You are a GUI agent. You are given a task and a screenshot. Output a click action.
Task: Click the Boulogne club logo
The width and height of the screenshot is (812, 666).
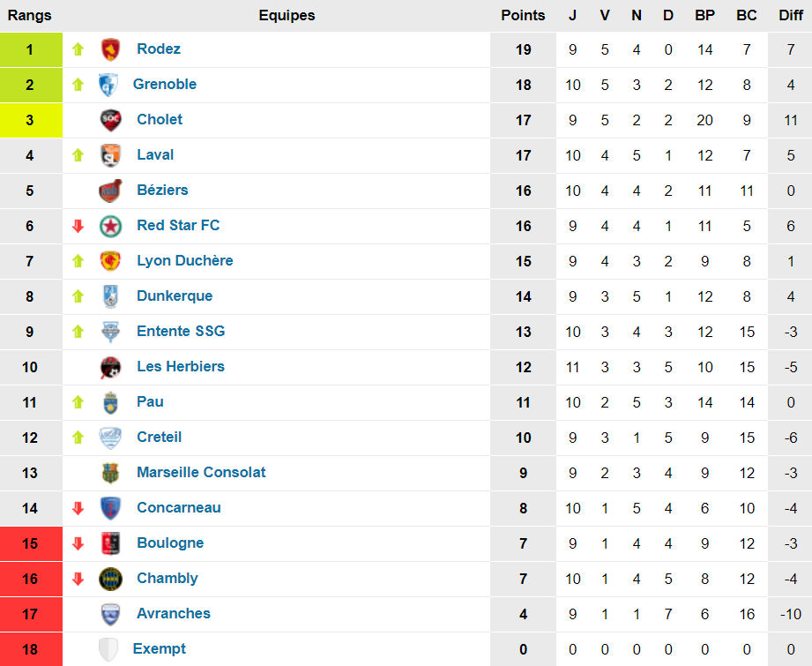[x=110, y=543]
